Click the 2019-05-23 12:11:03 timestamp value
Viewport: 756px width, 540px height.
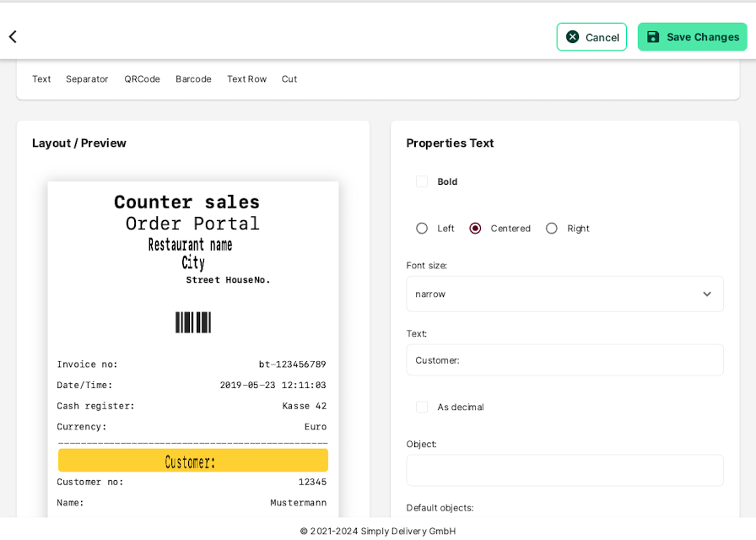coord(273,386)
